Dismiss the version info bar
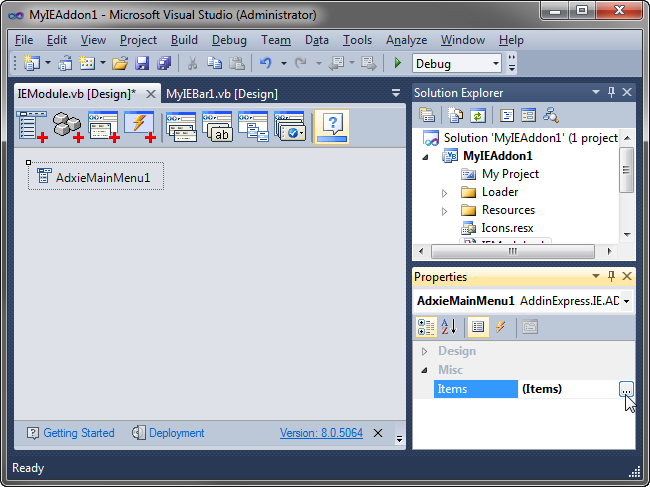The image size is (650, 487). click(378, 433)
